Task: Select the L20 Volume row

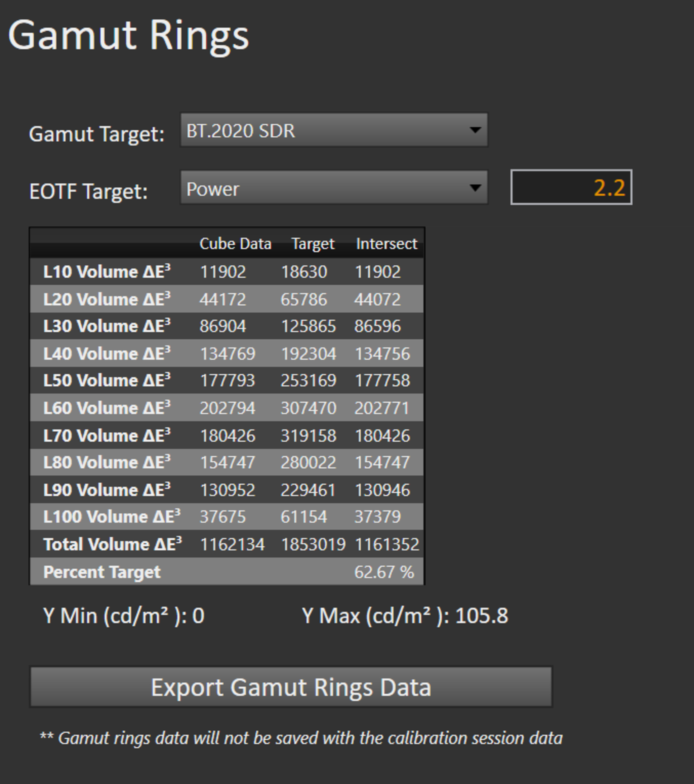Action: pos(107,299)
